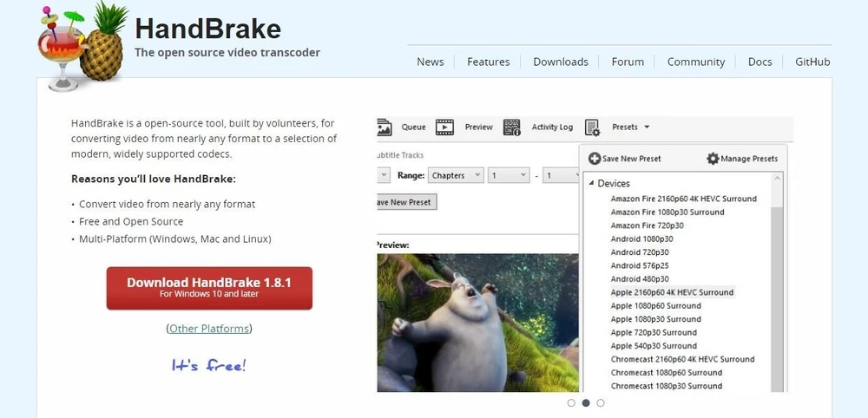Select Apple 2160p60 4K HEVC Surround

(x=672, y=292)
